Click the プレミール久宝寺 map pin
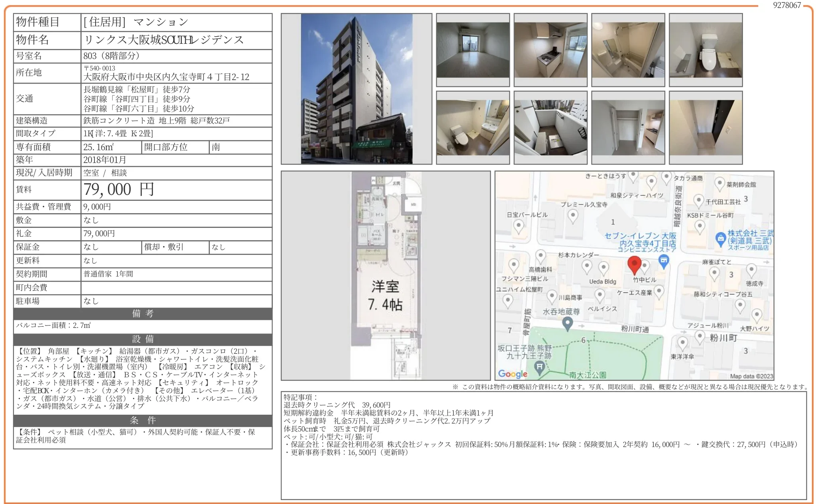The image size is (819, 504). 573,216
